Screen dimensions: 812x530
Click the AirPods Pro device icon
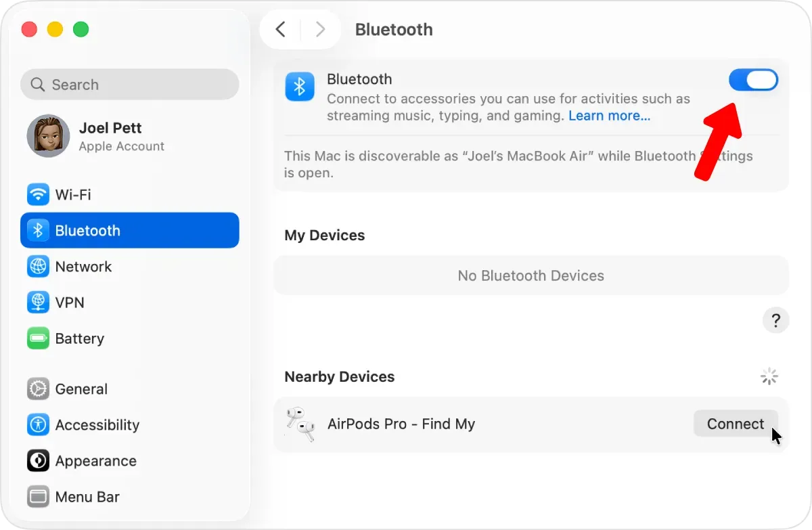coord(300,424)
